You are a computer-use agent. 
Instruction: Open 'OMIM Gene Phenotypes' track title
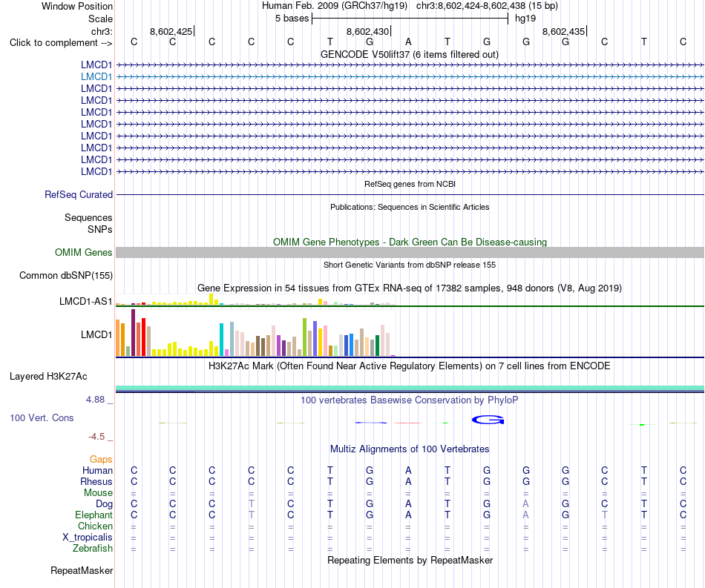pos(410,242)
